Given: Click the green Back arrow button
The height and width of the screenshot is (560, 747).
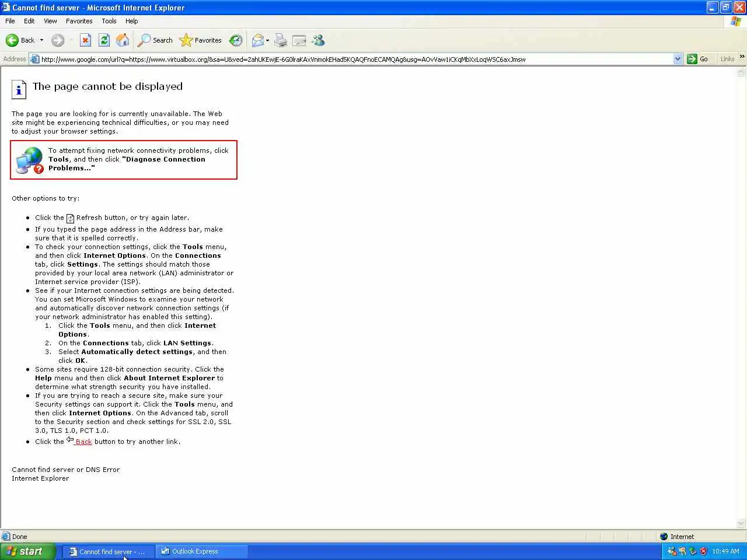Looking at the screenshot, I should pyautogui.click(x=12, y=40).
